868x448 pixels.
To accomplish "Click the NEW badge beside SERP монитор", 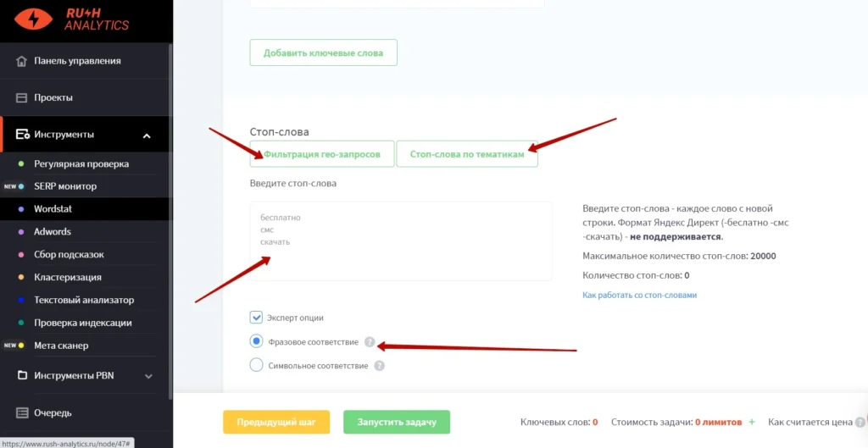I will (10, 187).
